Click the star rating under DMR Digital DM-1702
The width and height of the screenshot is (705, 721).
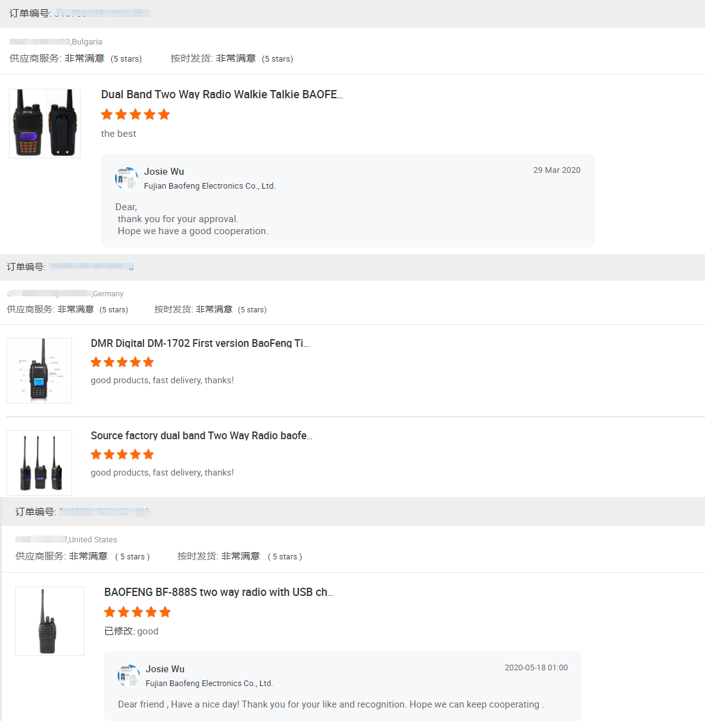pyautogui.click(x=123, y=362)
